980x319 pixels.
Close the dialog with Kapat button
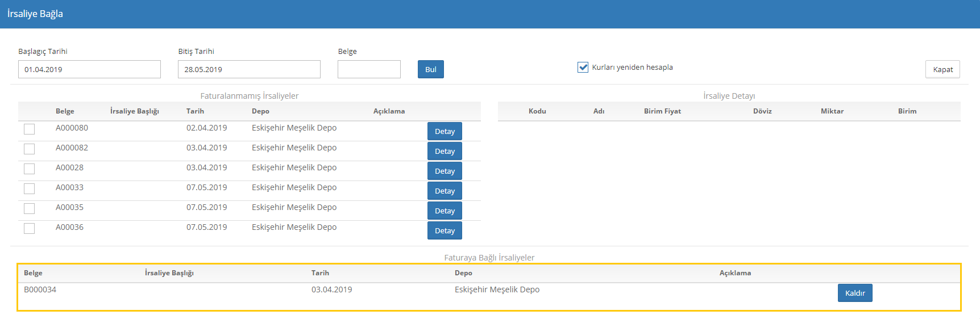(x=942, y=69)
